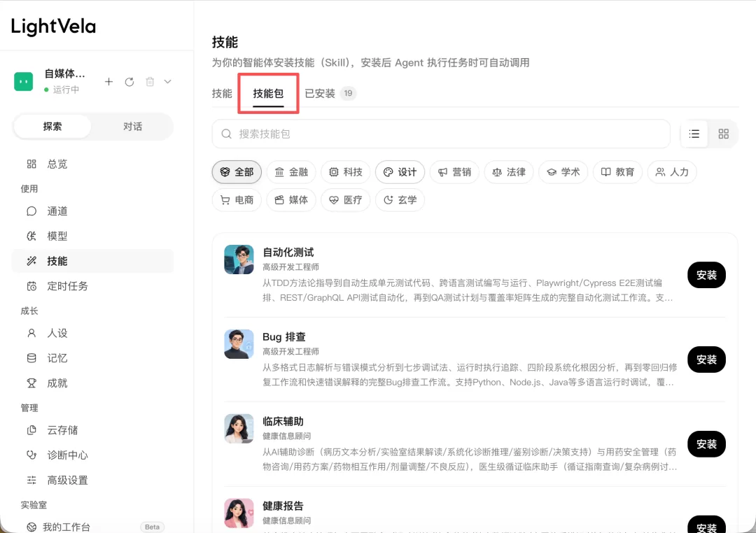Screen dimensions: 756x533
Task: Switch to list view layout
Action: pos(694,134)
